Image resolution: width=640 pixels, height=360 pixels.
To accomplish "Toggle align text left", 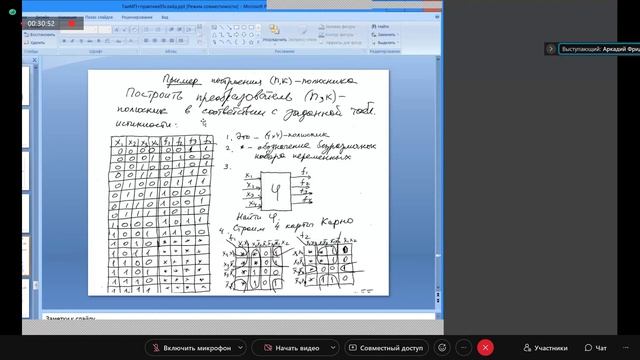I will click(x=146, y=41).
